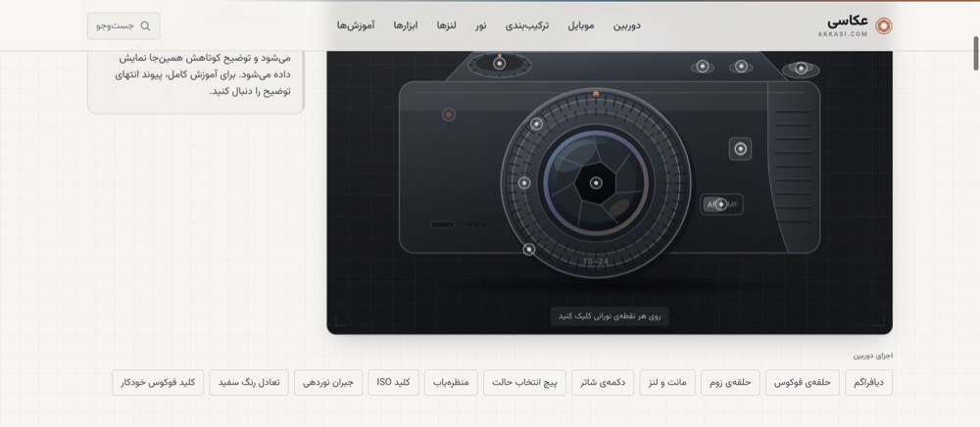The height and width of the screenshot is (427, 980).
Task: Select the کلید فوکوس خودکار part chip
Action: 158,383
